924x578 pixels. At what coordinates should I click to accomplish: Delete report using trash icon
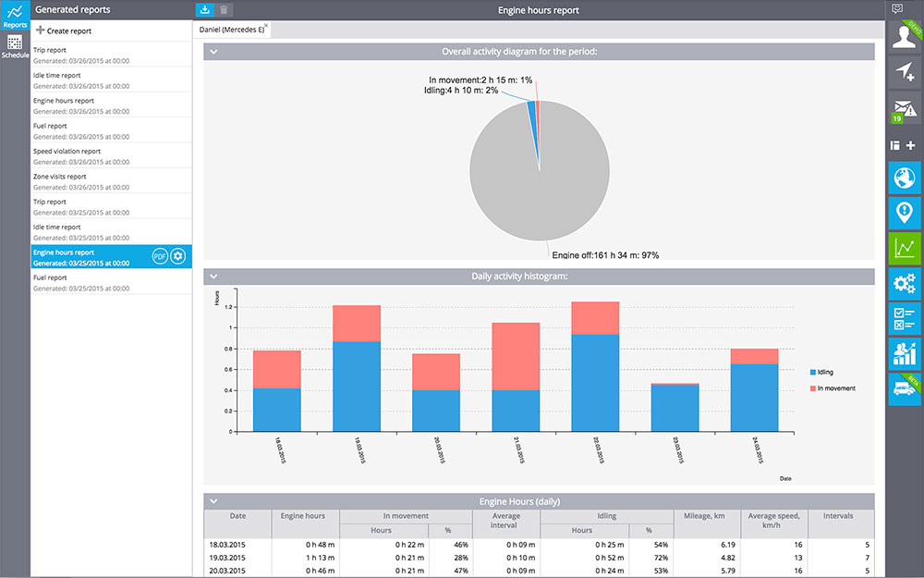pyautogui.click(x=225, y=9)
